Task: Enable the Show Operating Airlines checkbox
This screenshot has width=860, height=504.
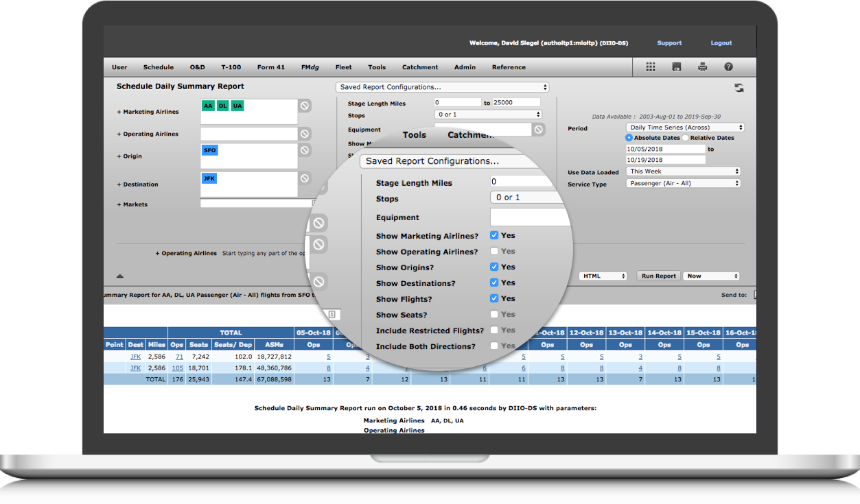Action: click(x=494, y=252)
